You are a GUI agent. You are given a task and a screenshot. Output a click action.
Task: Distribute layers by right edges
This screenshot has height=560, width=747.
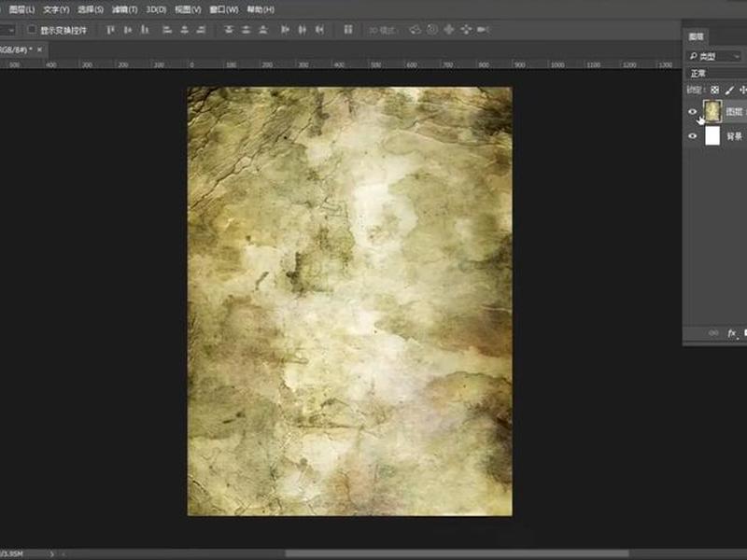tap(319, 30)
